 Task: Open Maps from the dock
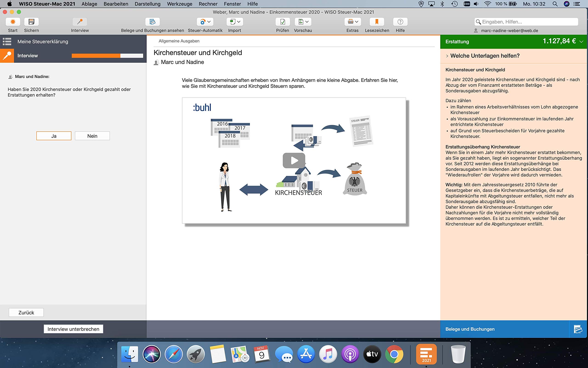[240, 354]
